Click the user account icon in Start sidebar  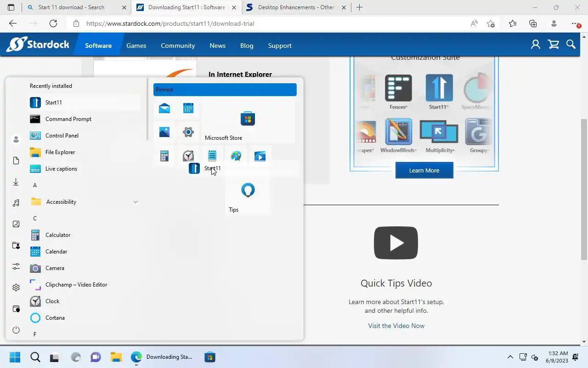click(16, 139)
